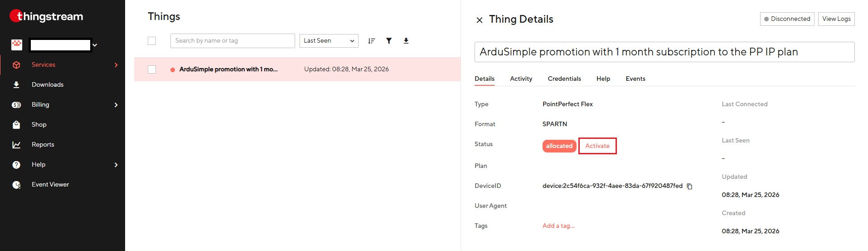Click the View Logs button
This screenshot has height=251, width=868.
pyautogui.click(x=836, y=19)
